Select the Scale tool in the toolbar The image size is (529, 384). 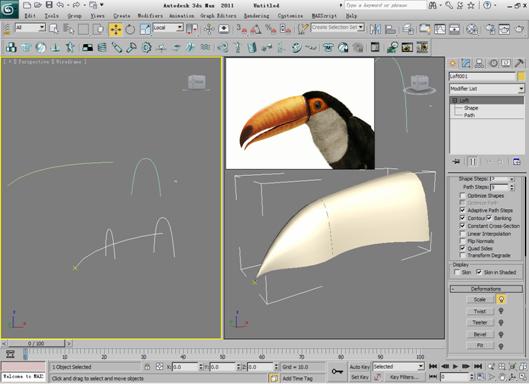click(145, 29)
